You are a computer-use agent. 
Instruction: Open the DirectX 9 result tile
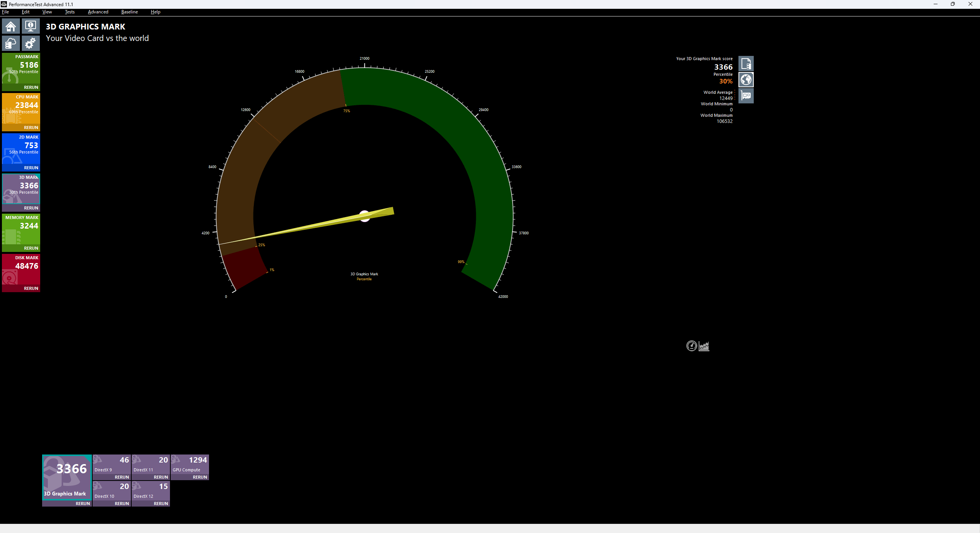112,464
